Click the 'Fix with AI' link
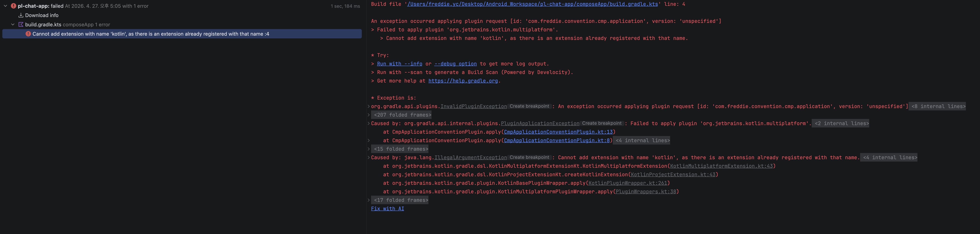 pyautogui.click(x=387, y=208)
